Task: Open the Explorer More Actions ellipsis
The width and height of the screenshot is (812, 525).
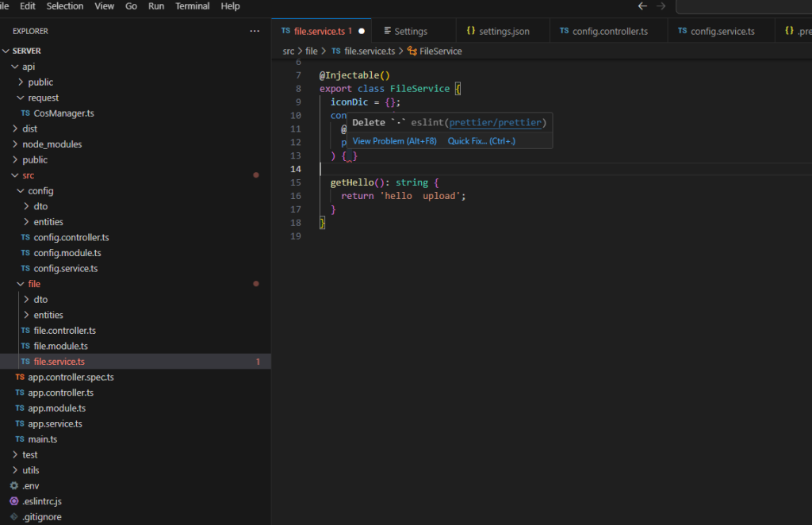Action: (255, 31)
